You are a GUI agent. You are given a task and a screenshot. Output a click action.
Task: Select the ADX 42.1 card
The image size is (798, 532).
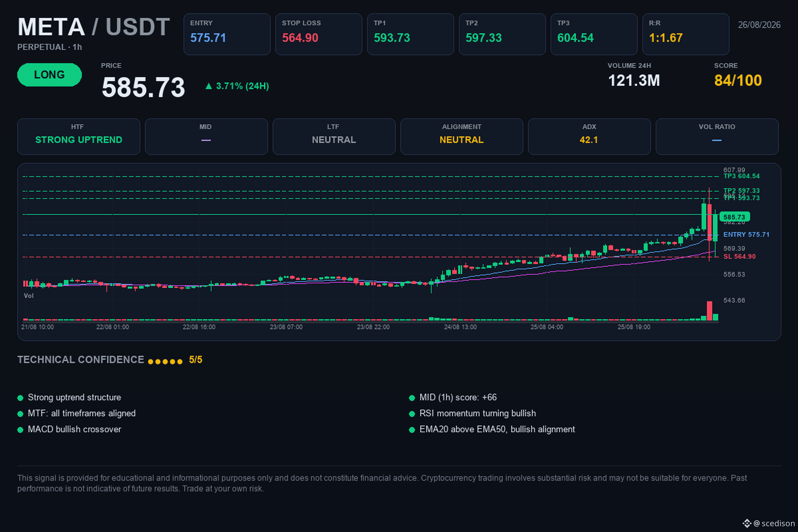589,137
